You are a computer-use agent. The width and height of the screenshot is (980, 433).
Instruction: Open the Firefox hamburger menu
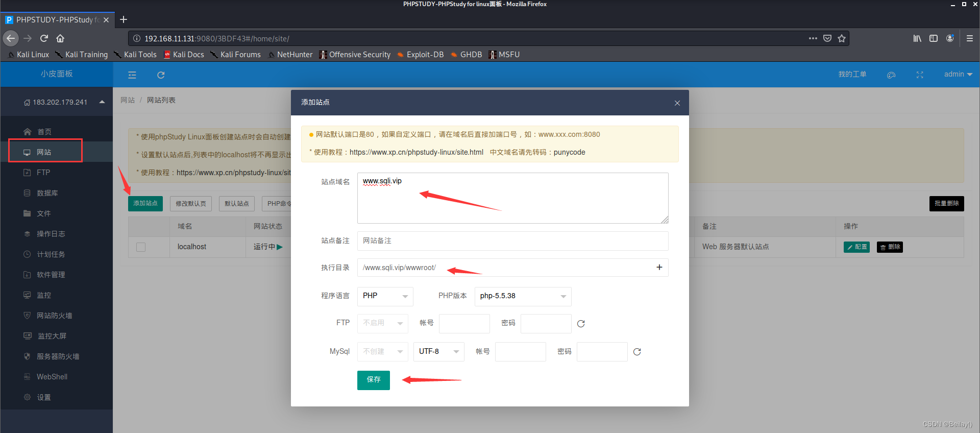coord(970,38)
